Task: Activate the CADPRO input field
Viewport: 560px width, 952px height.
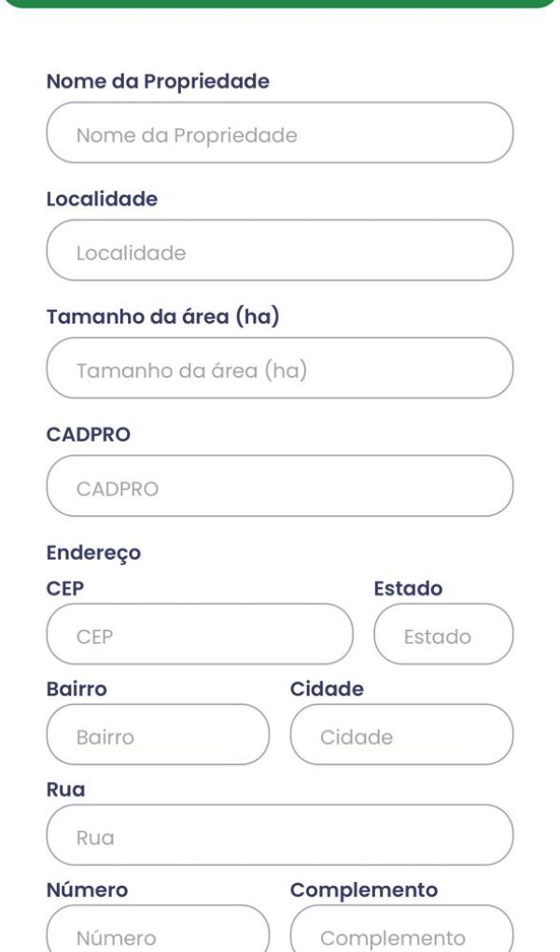Action: (x=279, y=485)
